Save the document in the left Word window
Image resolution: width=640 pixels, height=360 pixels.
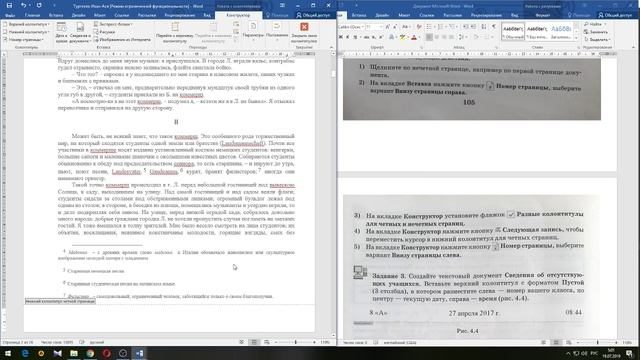pyautogui.click(x=9, y=5)
